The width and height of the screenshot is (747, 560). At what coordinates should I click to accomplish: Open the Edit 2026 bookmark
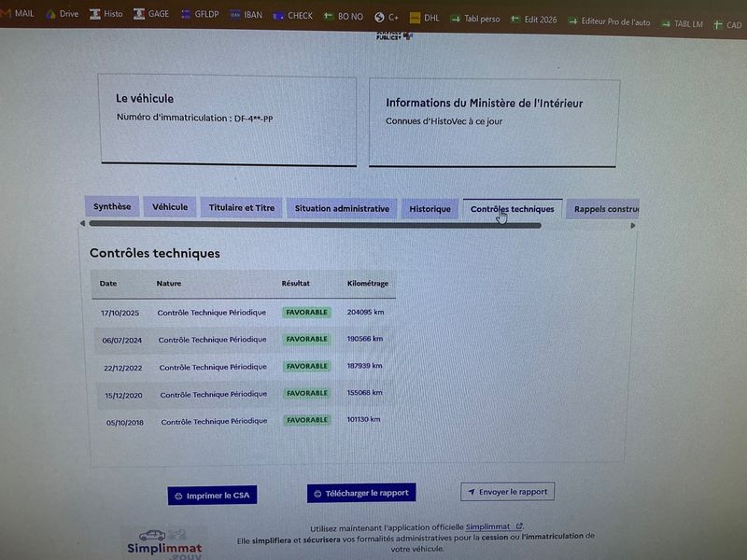click(x=533, y=20)
